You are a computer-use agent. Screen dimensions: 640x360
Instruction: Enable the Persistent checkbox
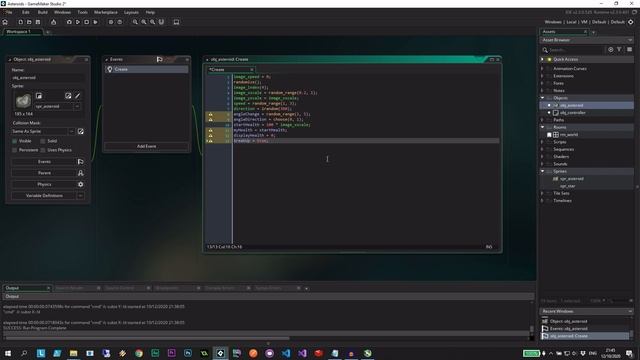tap(15, 150)
